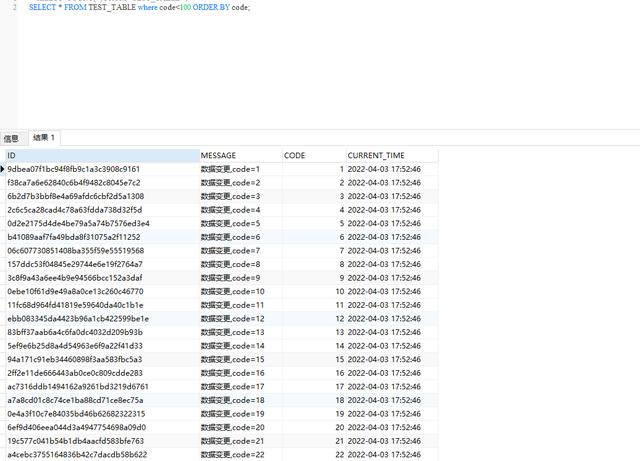Select ID cell 94a171c91eb34460898f3aa583fbc5a3
Image resolution: width=640 pixels, height=461 pixels.
tap(102, 359)
